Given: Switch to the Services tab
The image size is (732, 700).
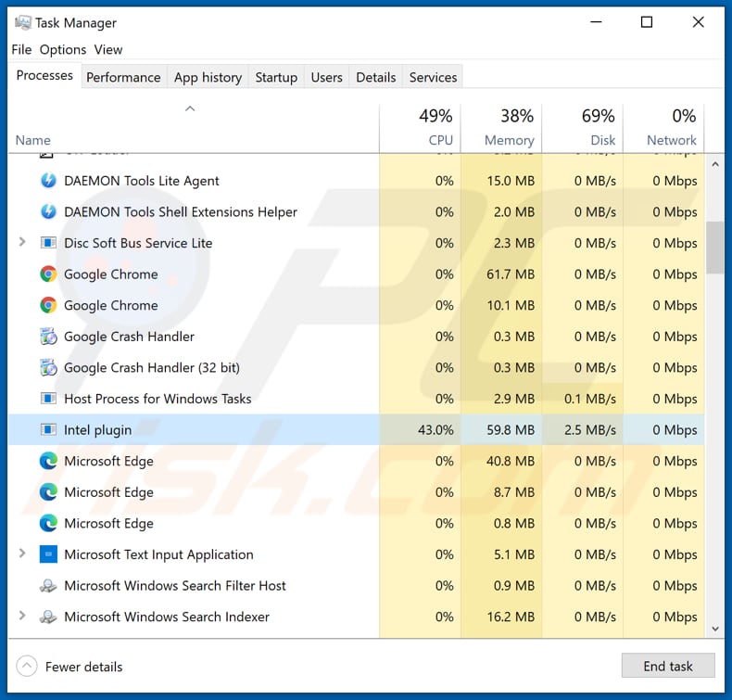Looking at the screenshot, I should (433, 77).
